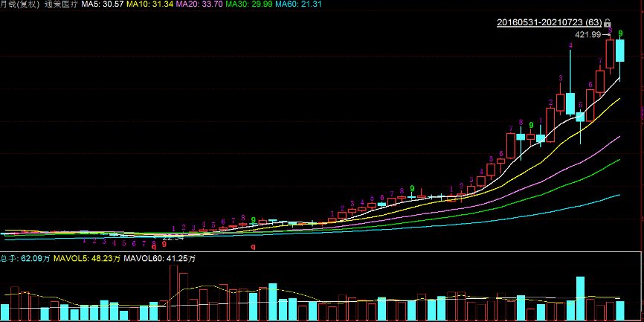Click the 总手: 62.09万 volume label

tap(25, 259)
